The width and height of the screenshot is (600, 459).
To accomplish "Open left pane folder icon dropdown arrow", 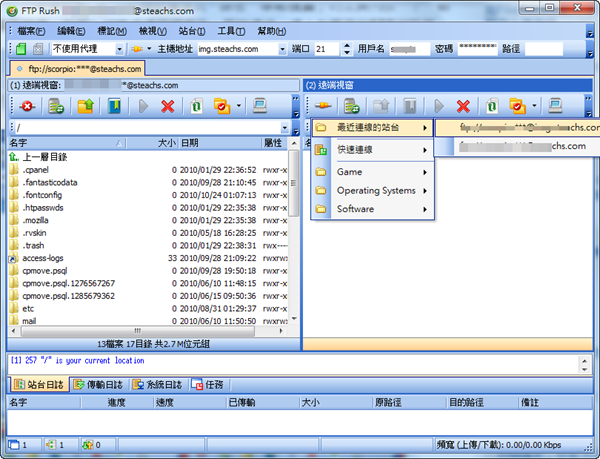I will tap(239, 106).
